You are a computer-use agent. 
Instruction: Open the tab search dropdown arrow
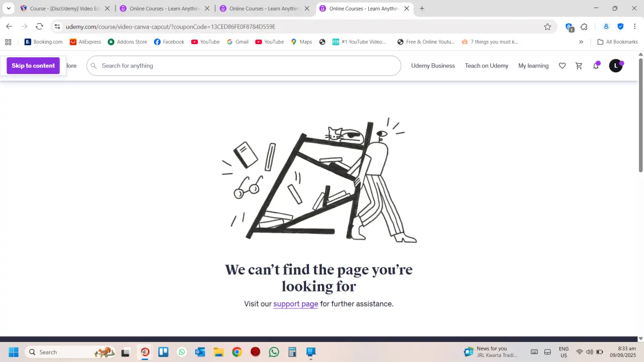[x=9, y=9]
